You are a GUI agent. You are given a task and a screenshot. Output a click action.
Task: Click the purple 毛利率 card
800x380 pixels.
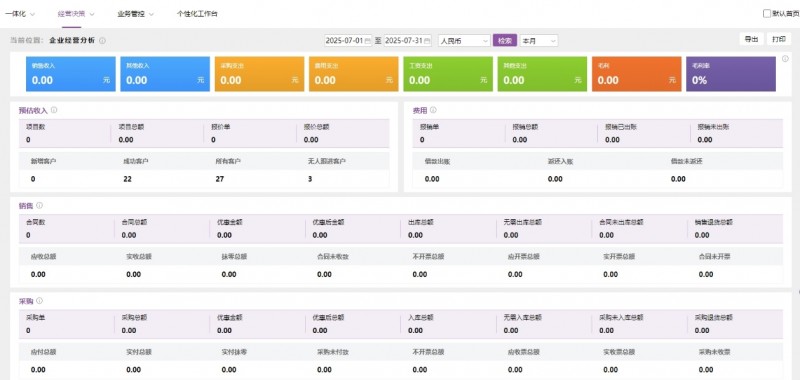731,74
